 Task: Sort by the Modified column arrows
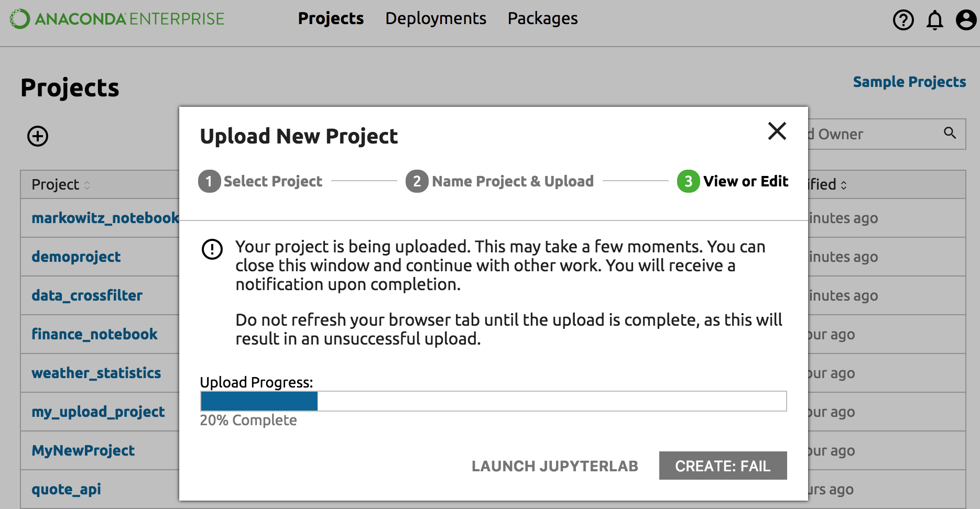[844, 185]
